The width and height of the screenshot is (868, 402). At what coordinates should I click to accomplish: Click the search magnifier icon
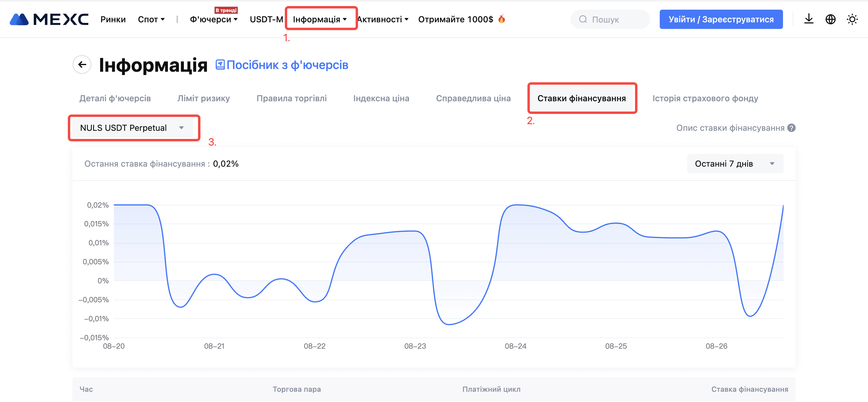[583, 19]
